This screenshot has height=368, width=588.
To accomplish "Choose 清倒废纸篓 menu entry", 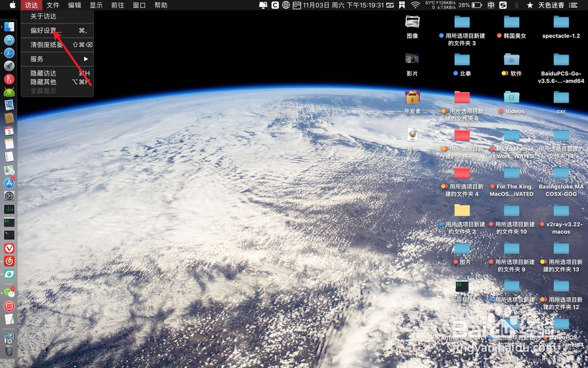I will 57,45.
